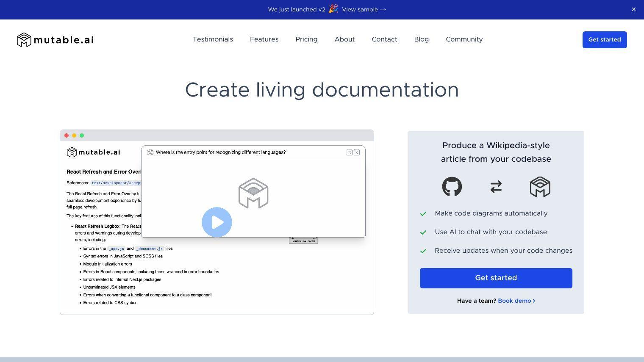Click the green window dot in demo
This screenshot has width=644, height=362.
pos(82,135)
